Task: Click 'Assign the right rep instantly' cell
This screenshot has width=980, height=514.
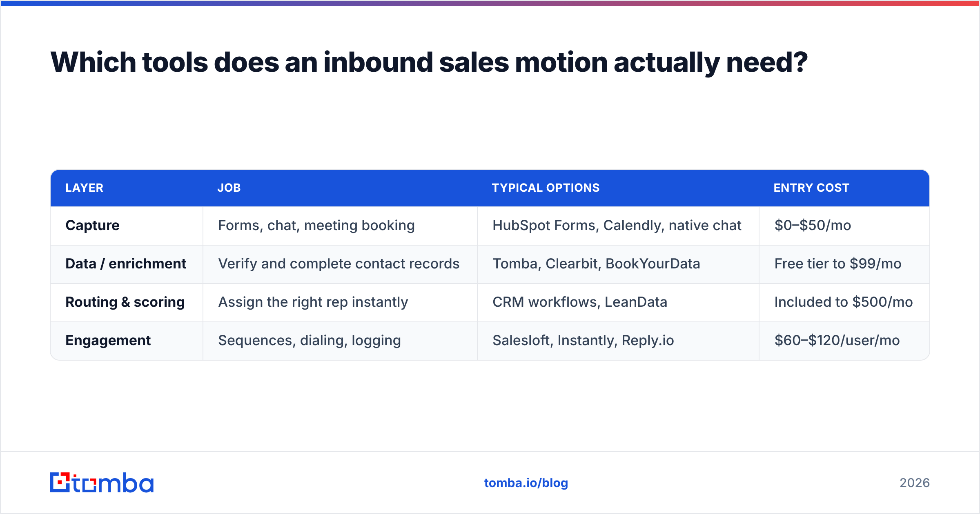Action: click(313, 302)
